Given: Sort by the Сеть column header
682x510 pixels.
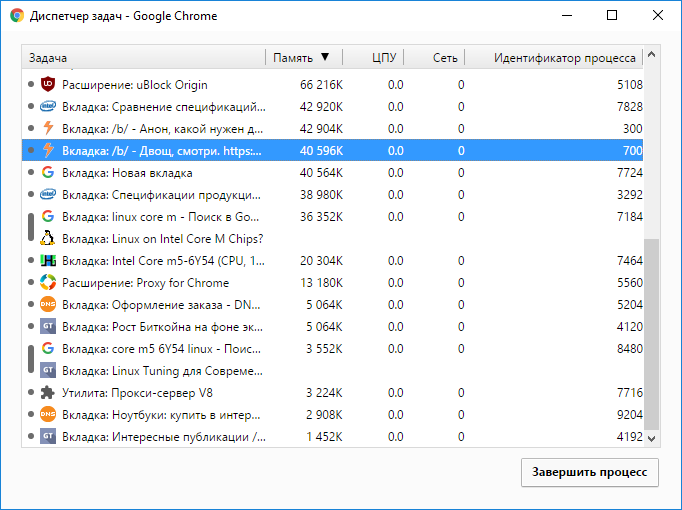Looking at the screenshot, I should click(435, 57).
